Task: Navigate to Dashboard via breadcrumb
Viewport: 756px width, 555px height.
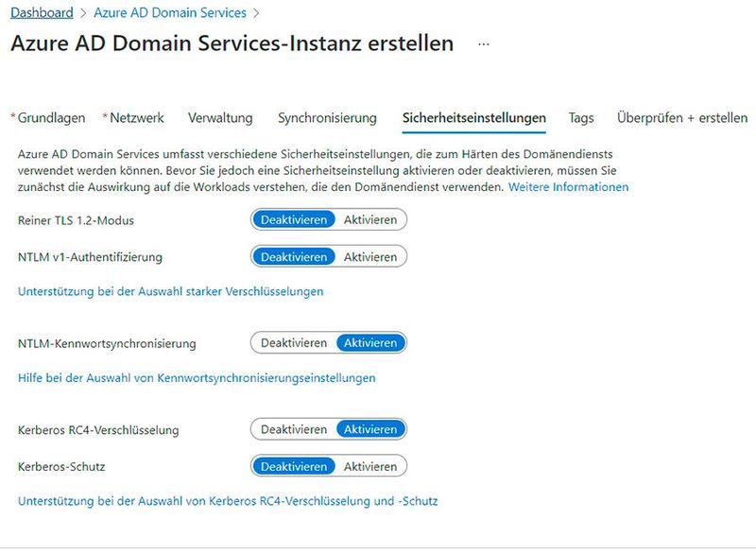Action: (41, 12)
